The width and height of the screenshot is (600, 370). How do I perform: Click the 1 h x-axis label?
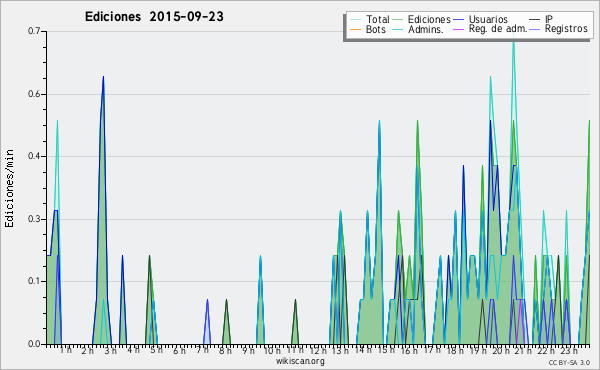click(x=65, y=350)
